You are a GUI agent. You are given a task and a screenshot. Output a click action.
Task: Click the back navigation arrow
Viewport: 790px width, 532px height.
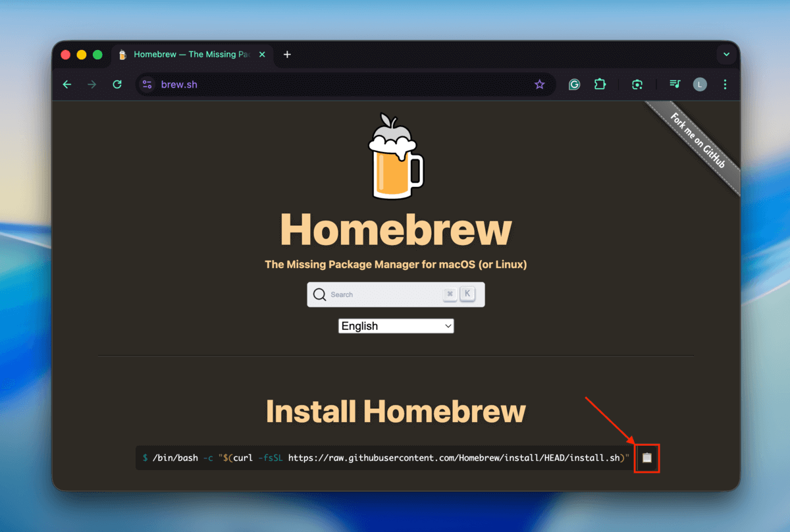coord(66,84)
